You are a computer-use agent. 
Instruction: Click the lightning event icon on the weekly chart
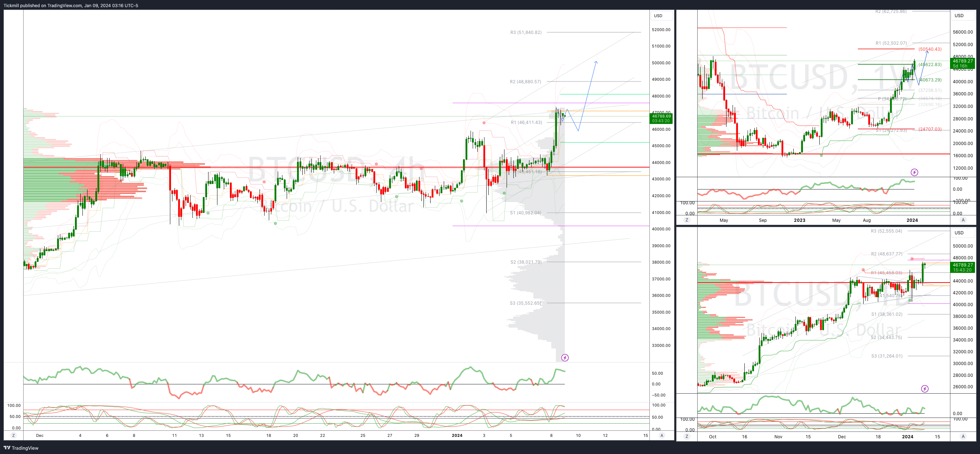tap(914, 173)
